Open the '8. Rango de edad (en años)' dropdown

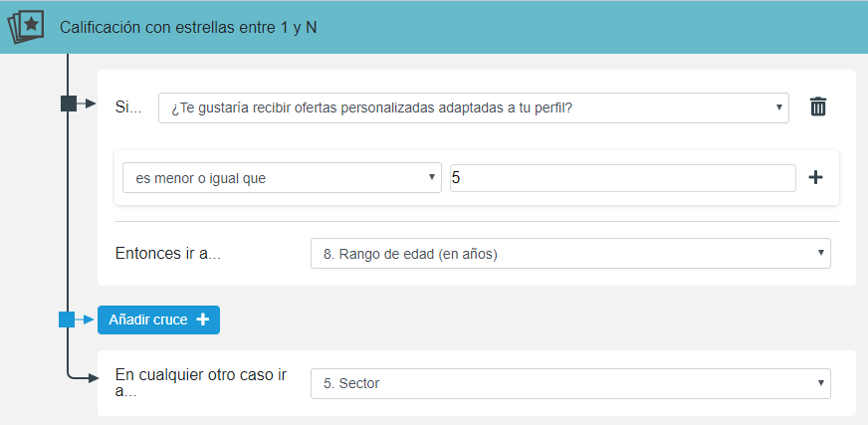[570, 254]
